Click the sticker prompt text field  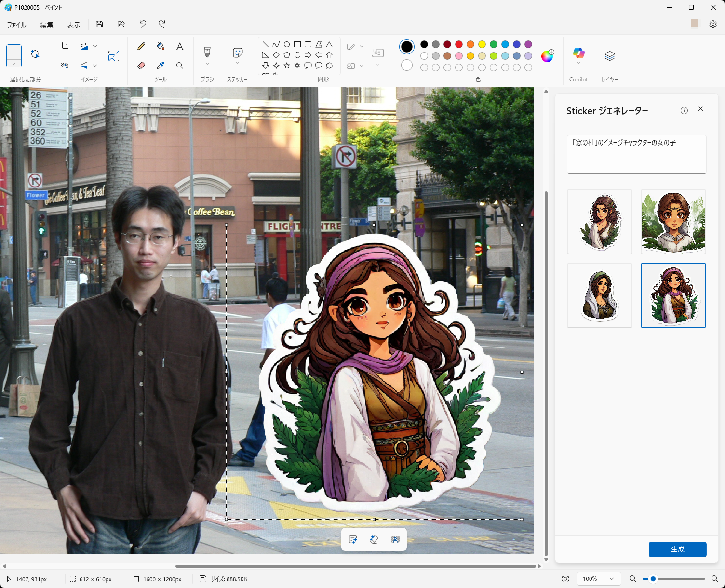[636, 154]
